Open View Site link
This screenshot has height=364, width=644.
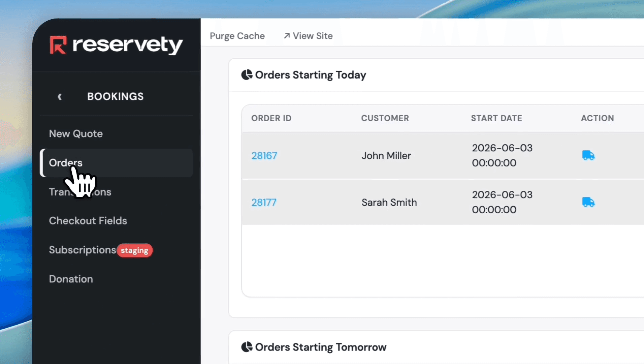pos(308,36)
